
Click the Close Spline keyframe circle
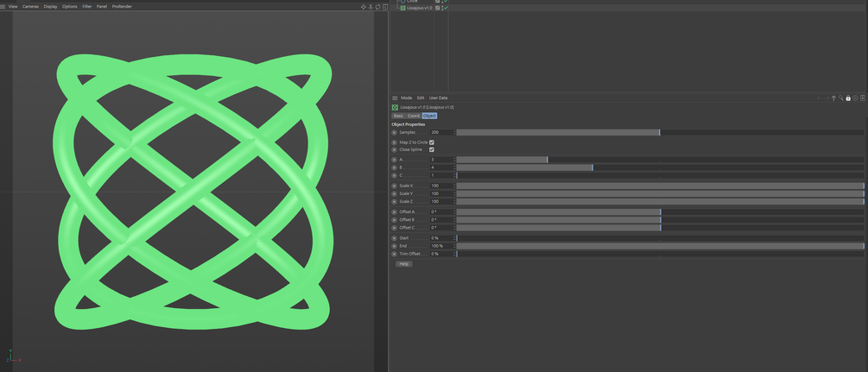click(394, 150)
